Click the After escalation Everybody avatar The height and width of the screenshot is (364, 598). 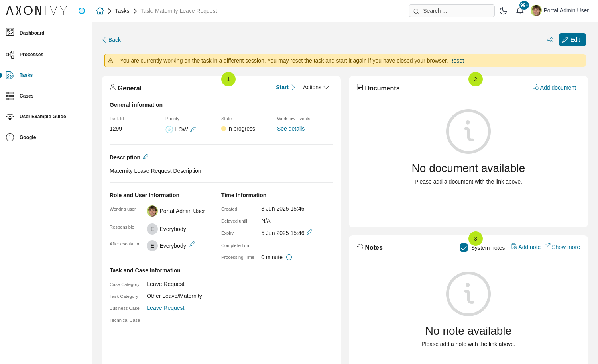point(152,246)
